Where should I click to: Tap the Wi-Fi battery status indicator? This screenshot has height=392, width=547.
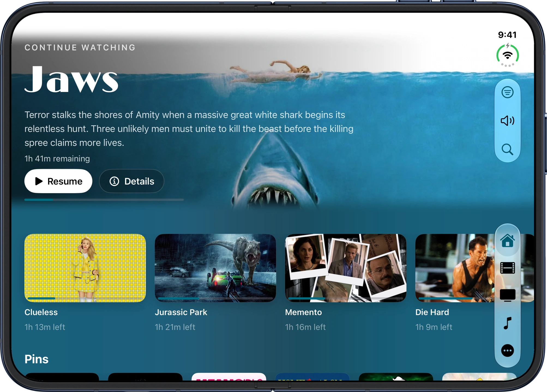click(507, 55)
